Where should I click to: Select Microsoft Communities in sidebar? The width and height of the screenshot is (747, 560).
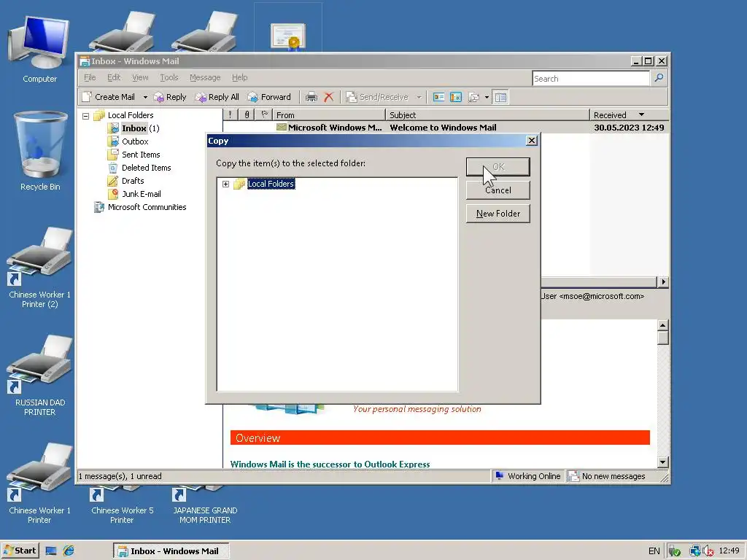(147, 207)
